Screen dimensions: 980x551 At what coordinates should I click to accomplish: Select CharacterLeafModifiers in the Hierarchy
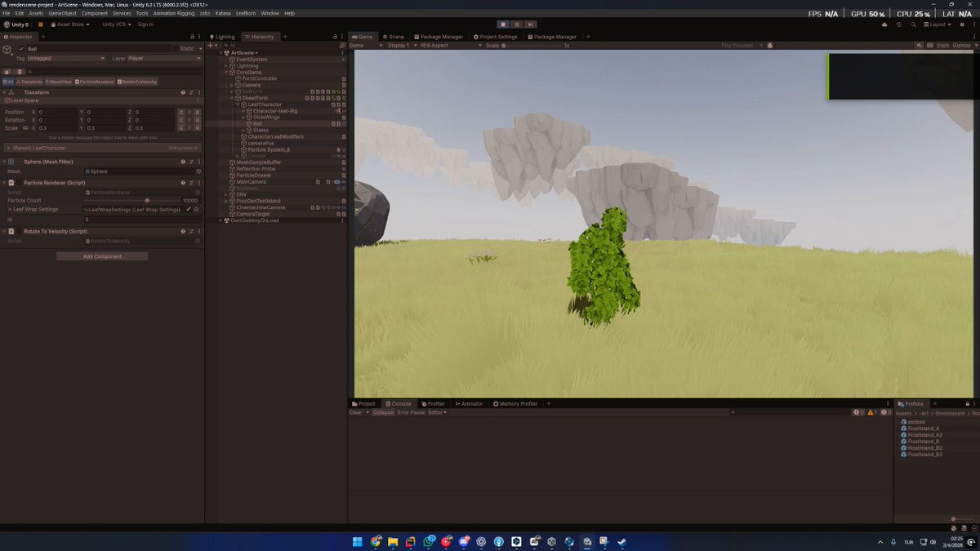(x=275, y=136)
